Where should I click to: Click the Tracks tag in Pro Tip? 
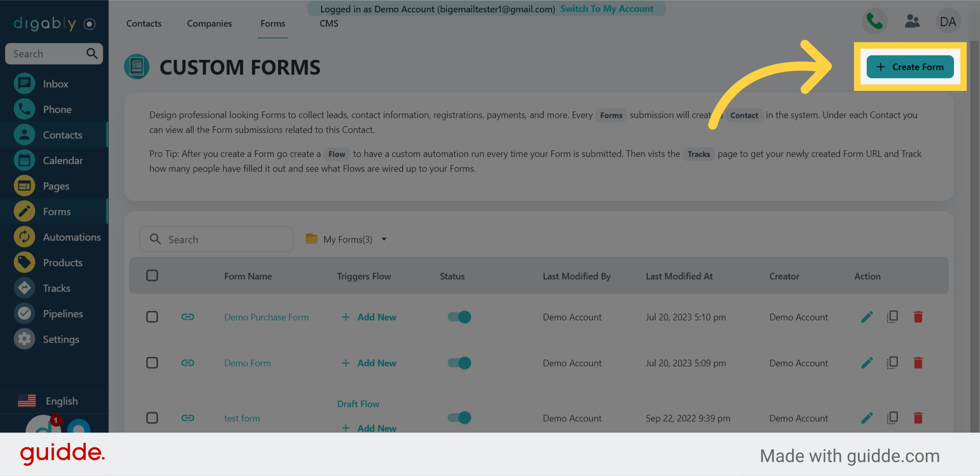point(699,154)
